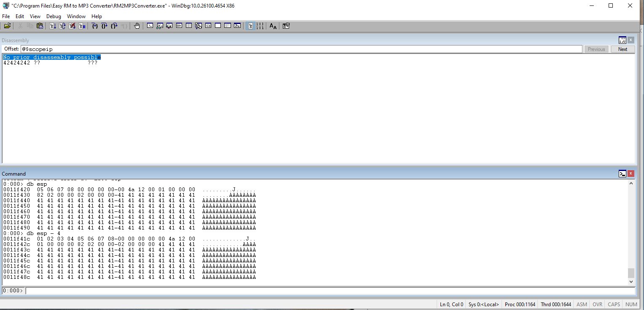Screen dimensions: 644x310
Task: Click the Next button in Disassembly
Action: point(623,49)
